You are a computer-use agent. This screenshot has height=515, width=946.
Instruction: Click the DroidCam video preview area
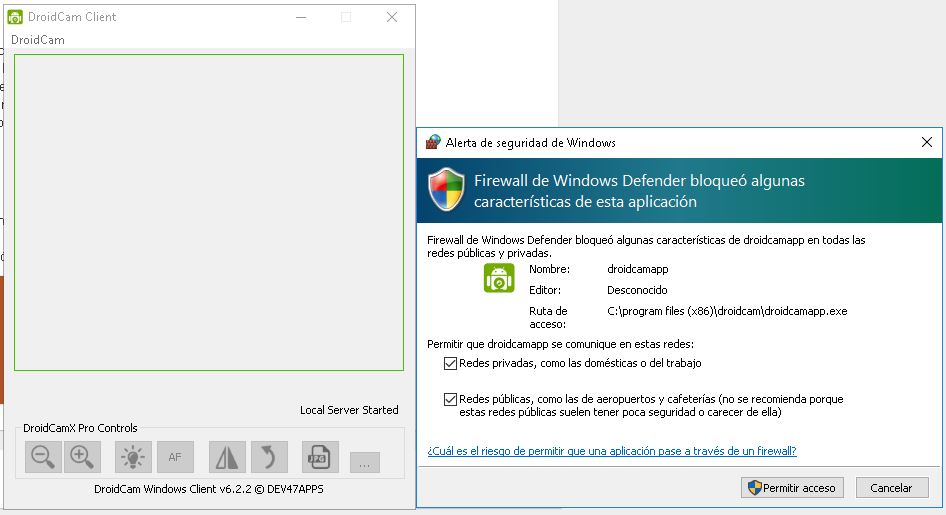click(x=209, y=212)
